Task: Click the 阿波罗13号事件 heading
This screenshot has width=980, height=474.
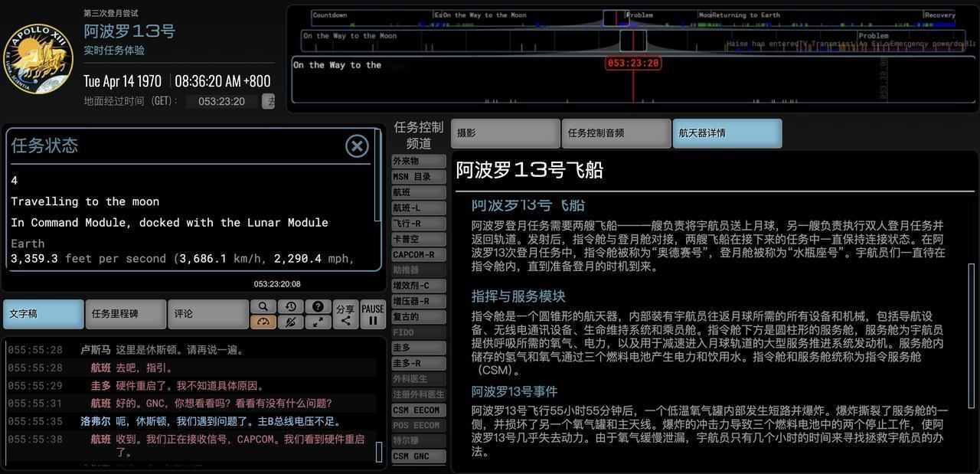Action: pyautogui.click(x=514, y=391)
